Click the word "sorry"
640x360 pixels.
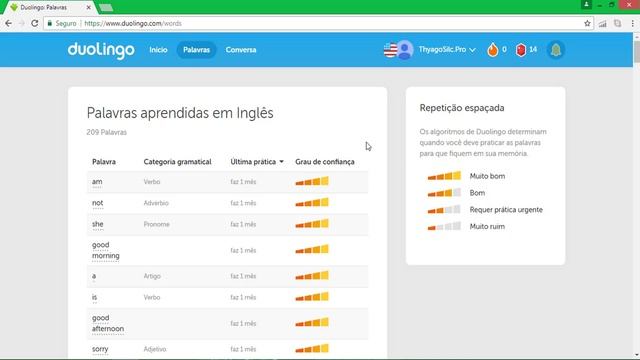coord(100,349)
